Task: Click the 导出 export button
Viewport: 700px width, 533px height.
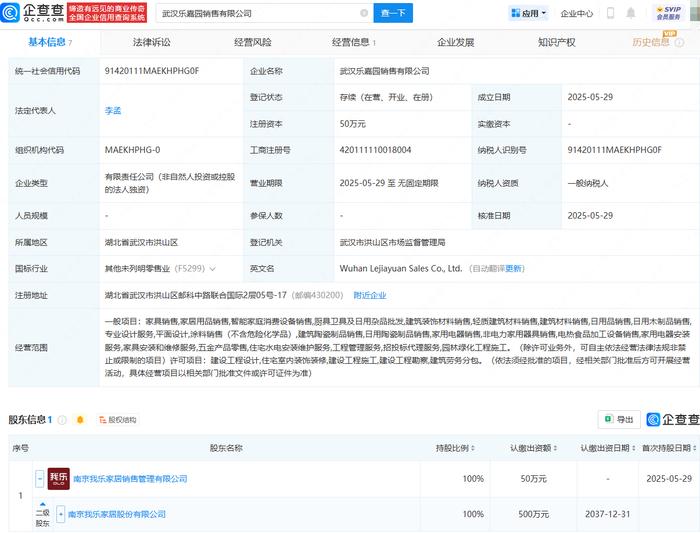Action: (619, 420)
